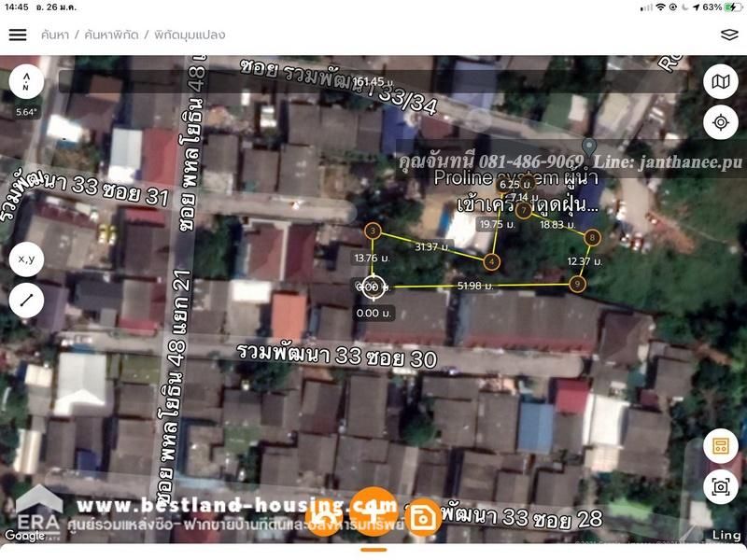The height and width of the screenshot is (560, 747).
Task: Open the calculator tool icon
Action: [x=720, y=445]
